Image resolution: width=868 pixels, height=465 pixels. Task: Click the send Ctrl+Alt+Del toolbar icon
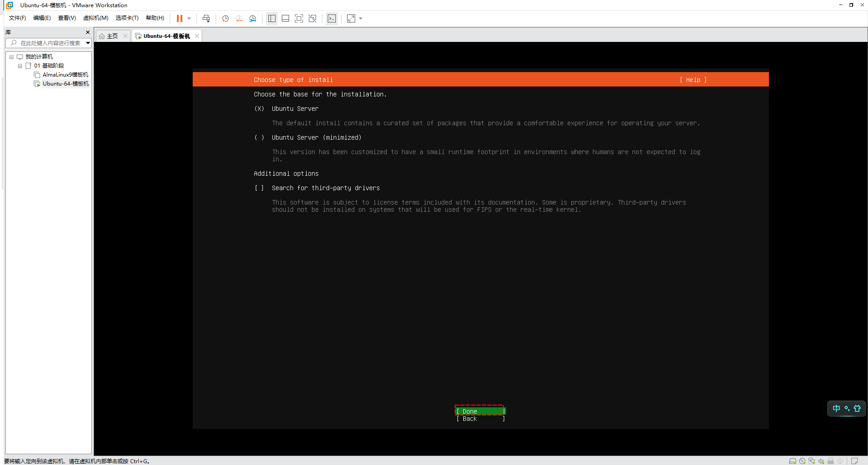coord(206,18)
